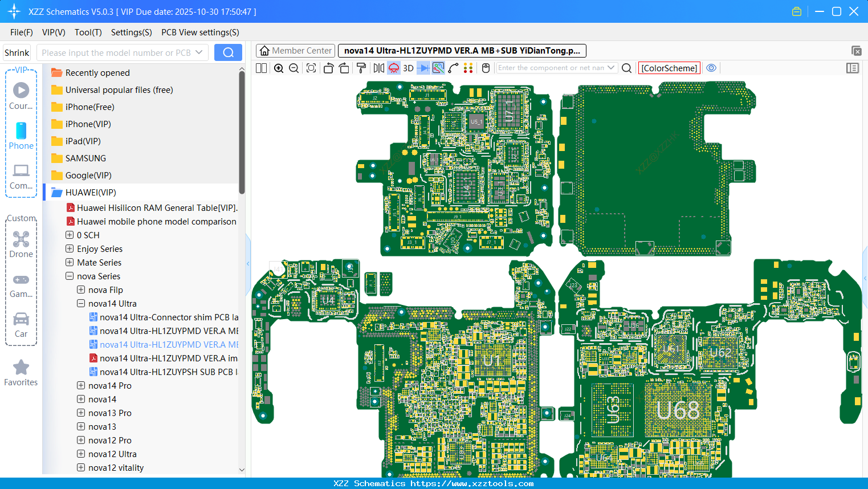Open the Drone category

[21, 244]
